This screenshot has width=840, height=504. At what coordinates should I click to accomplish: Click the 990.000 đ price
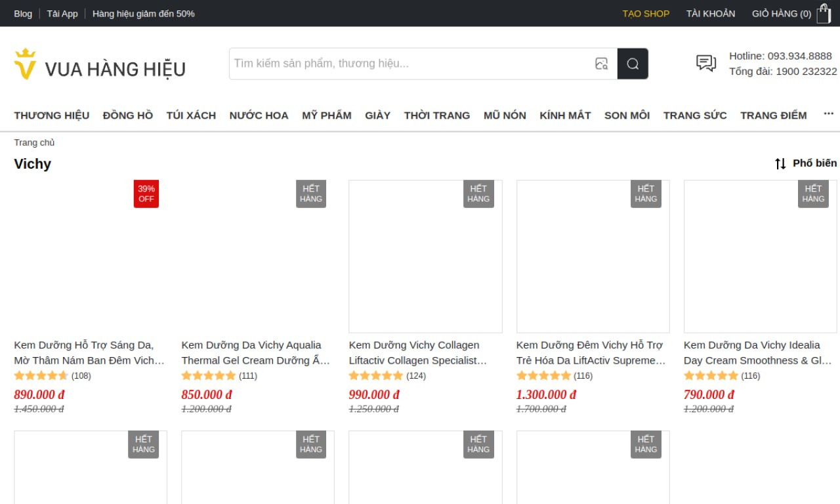point(374,394)
